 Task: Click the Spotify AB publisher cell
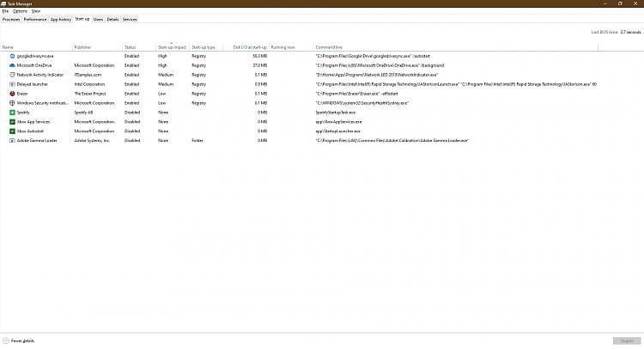(x=83, y=113)
